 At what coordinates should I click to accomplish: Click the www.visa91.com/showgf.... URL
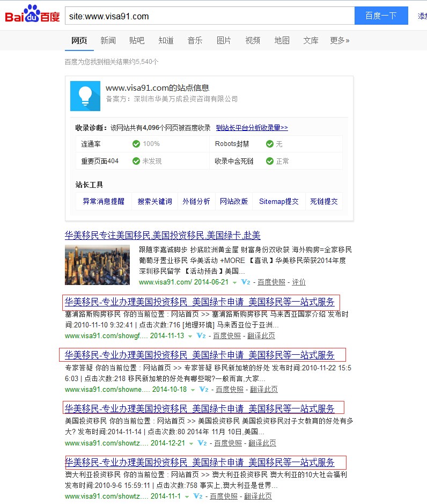105,336
